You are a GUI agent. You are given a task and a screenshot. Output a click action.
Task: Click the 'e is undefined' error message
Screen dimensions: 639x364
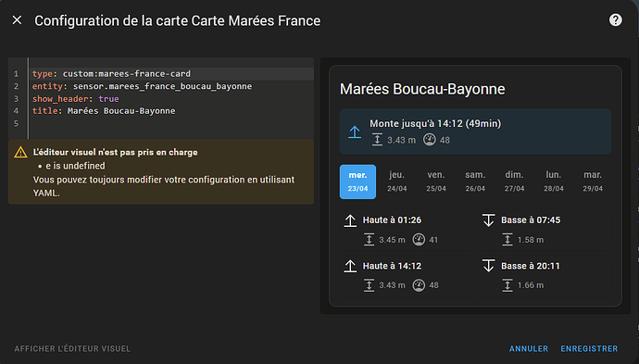tap(75, 166)
